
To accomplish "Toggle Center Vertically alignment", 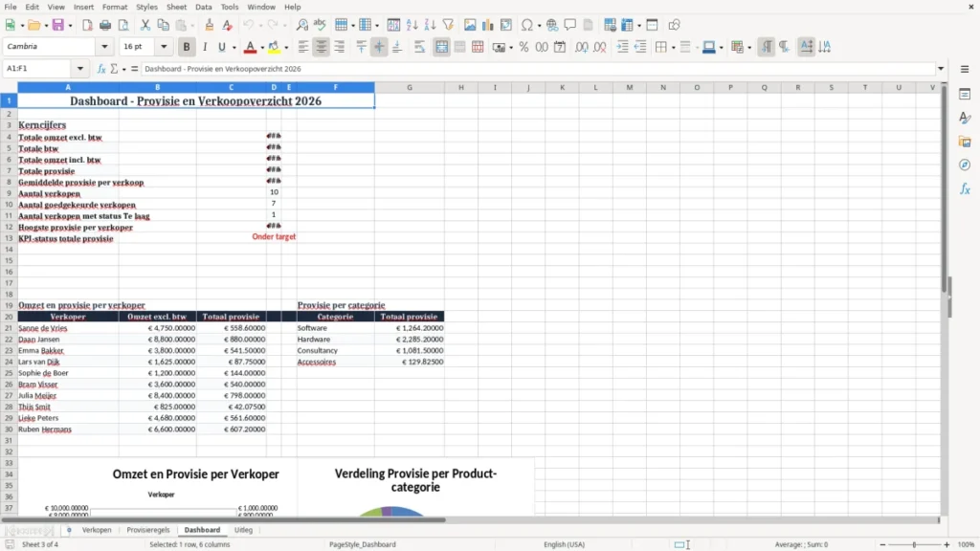I will click(x=379, y=47).
